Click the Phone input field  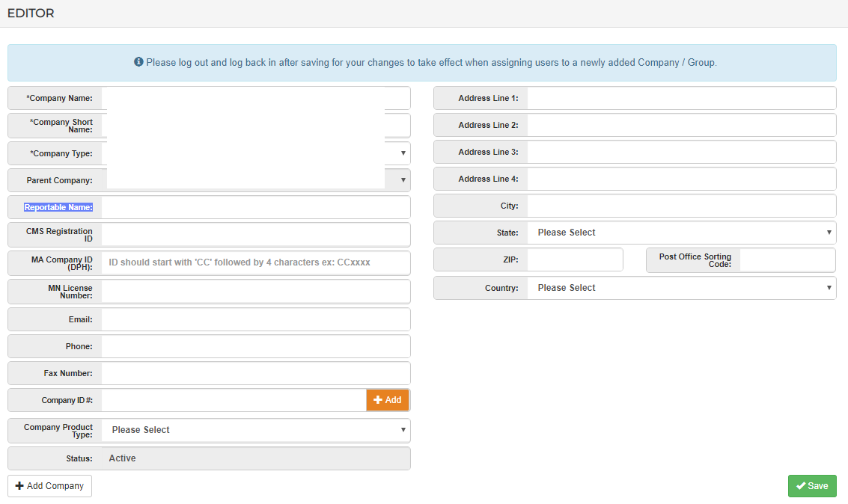tap(255, 346)
